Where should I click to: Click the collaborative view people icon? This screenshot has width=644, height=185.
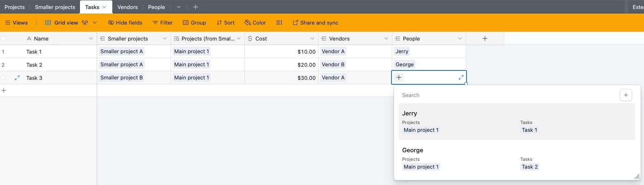tap(85, 23)
